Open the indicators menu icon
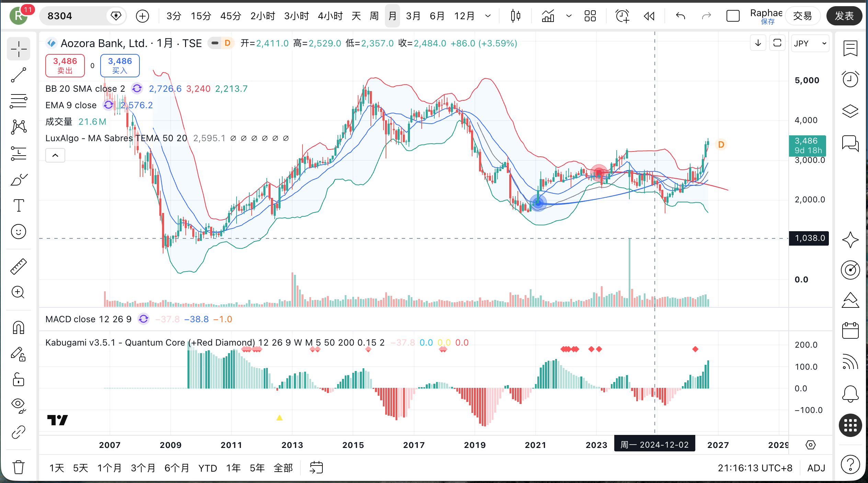Screen dimensions: 868x483 [548, 16]
